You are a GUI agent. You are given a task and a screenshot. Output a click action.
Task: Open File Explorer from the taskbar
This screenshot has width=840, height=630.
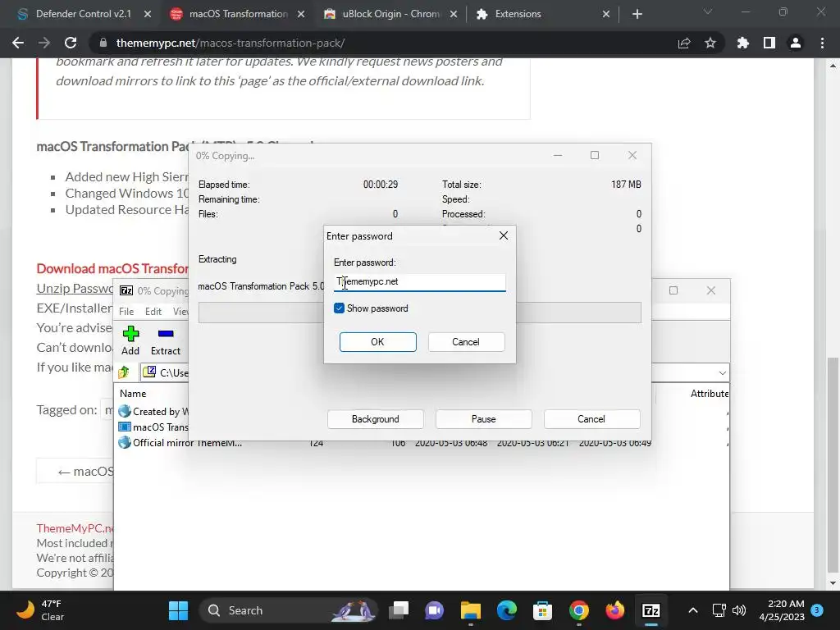(470, 610)
